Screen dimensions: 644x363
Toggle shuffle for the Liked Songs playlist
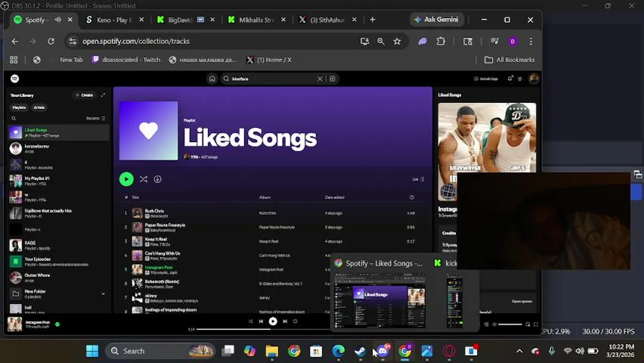tap(144, 179)
